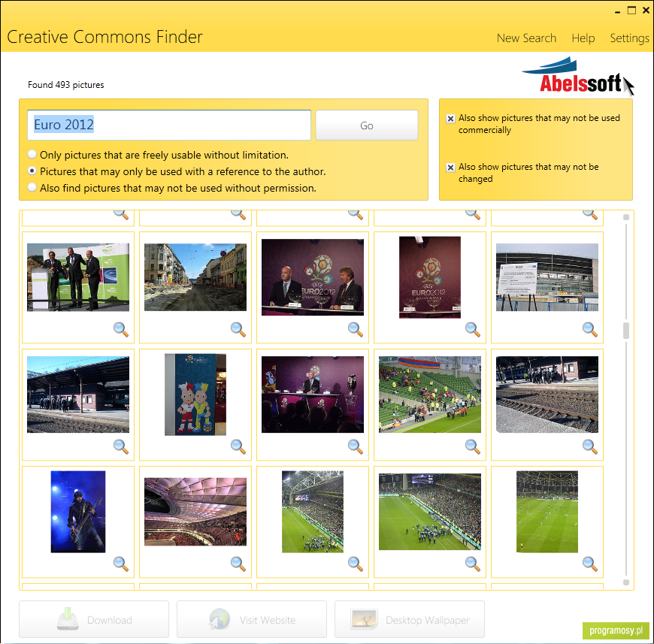The width and height of the screenshot is (654, 644).
Task: Click magnifier under the trophy press conference photo
Action: pyautogui.click(x=356, y=446)
